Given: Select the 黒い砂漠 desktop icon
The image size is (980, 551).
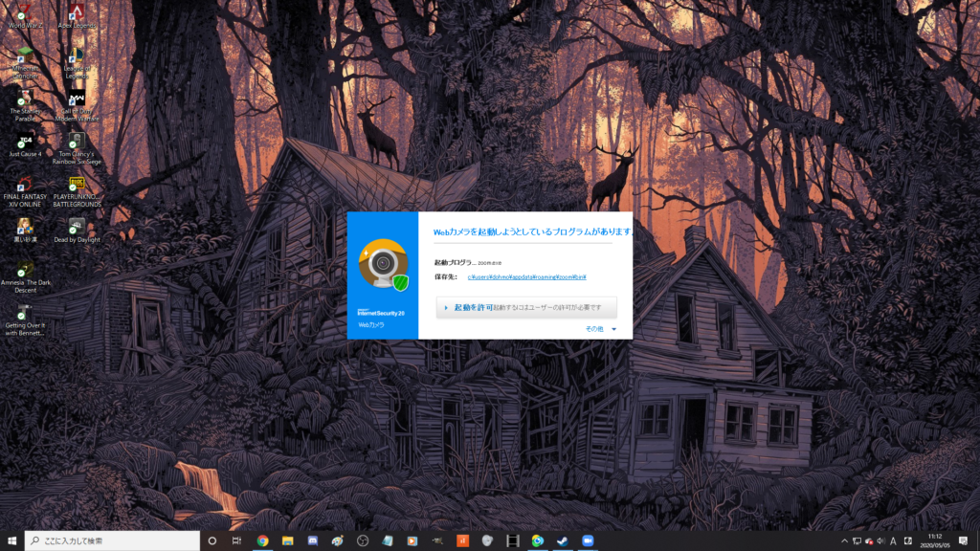Looking at the screenshot, I should coord(25,231).
